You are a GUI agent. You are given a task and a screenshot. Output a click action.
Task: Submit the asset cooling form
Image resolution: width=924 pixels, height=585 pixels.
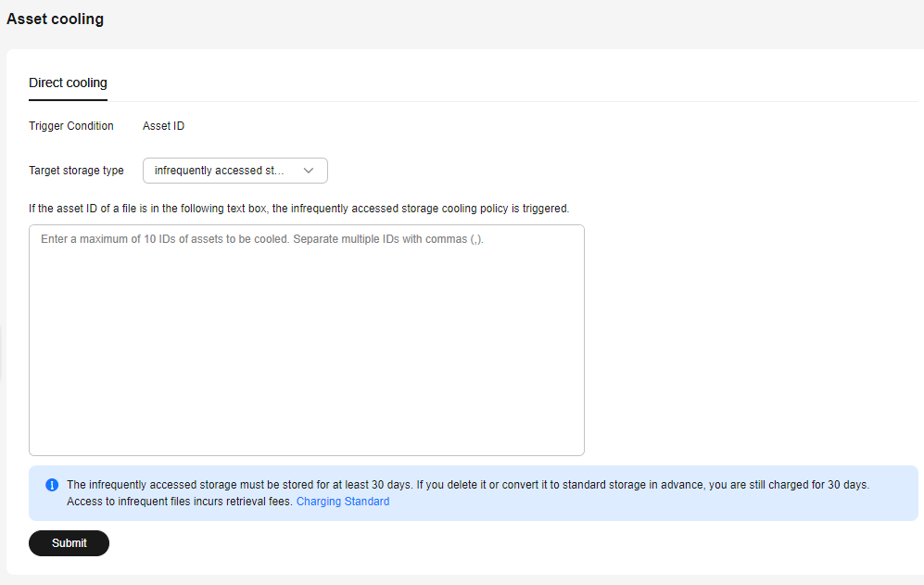(69, 543)
